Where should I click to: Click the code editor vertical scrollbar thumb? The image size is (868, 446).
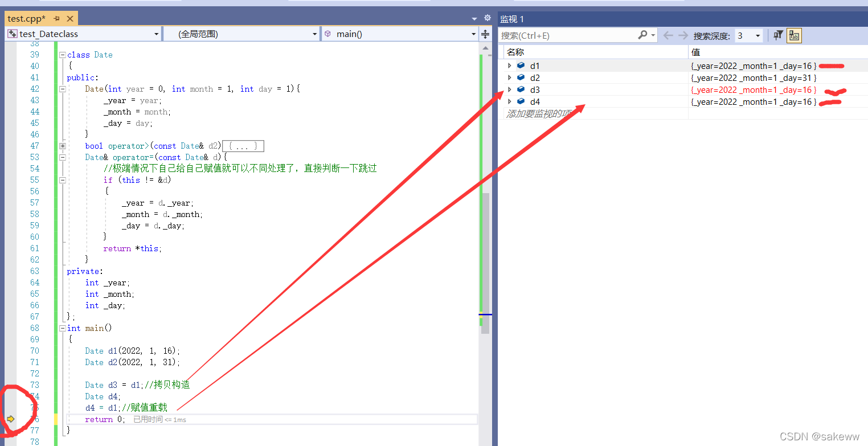coord(485,263)
